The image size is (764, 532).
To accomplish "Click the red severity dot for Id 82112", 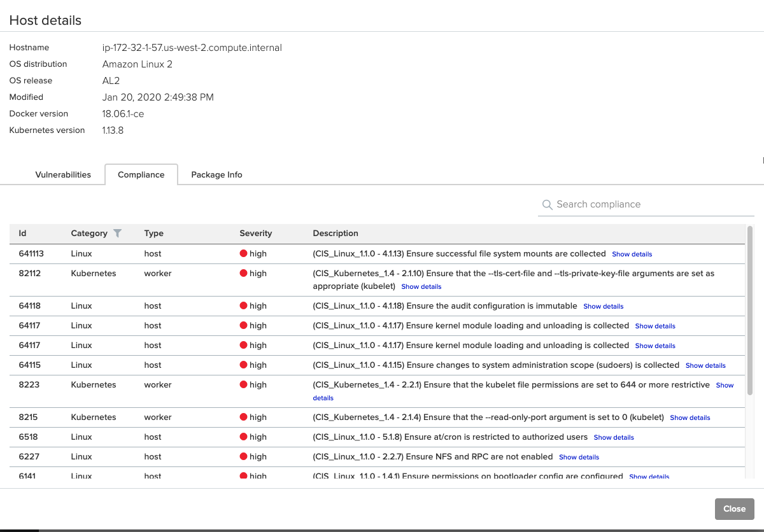I will (x=243, y=274).
